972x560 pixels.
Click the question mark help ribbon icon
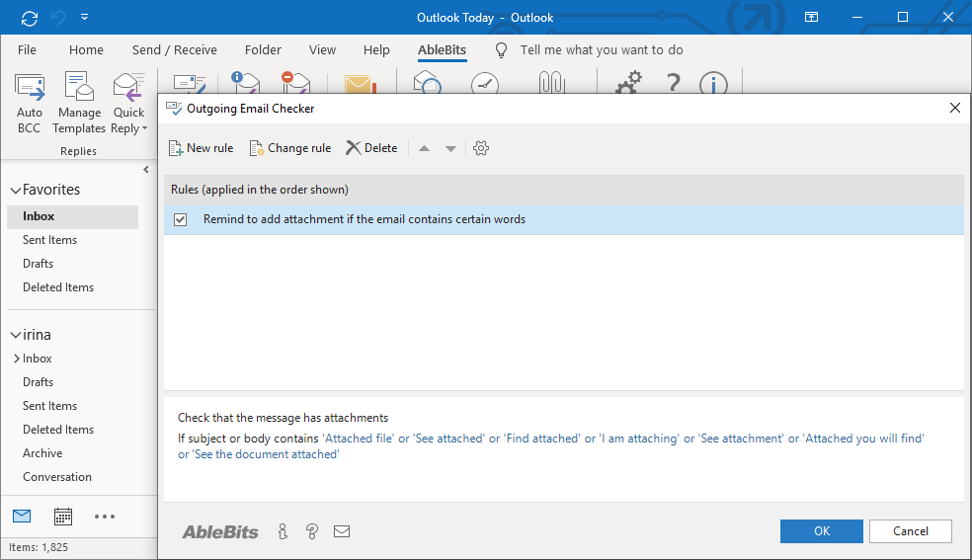[x=674, y=82]
